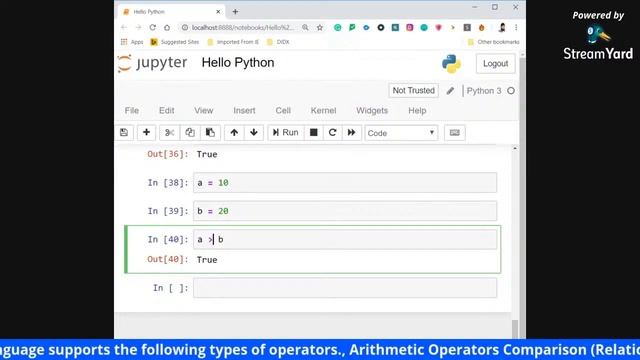Image resolution: width=640 pixels, height=360 pixels.
Task: Restart the kernel circular arrow icon
Action: tap(332, 133)
